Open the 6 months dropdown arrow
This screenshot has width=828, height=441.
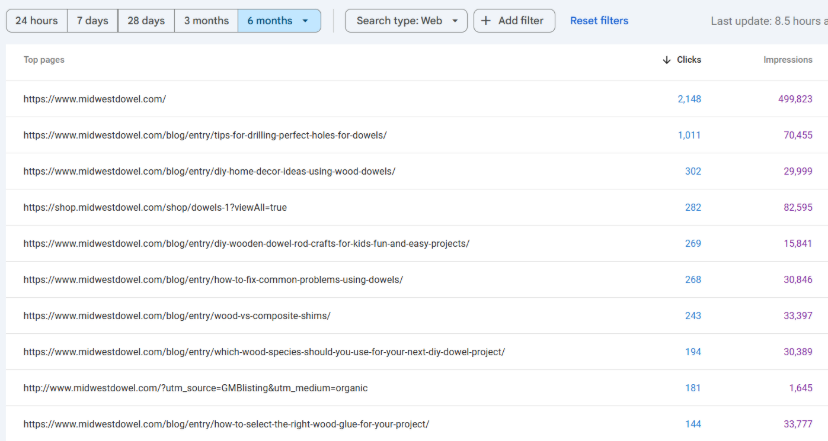[x=305, y=21]
